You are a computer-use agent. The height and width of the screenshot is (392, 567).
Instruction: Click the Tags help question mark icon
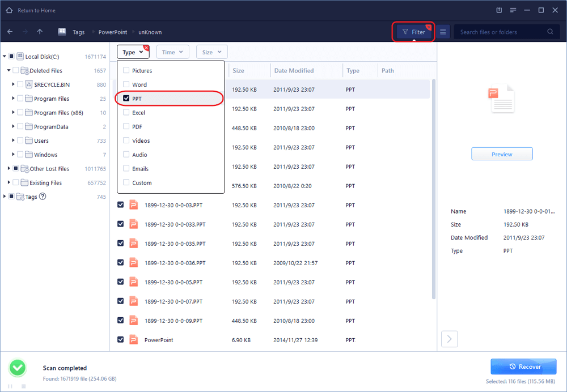click(x=43, y=197)
